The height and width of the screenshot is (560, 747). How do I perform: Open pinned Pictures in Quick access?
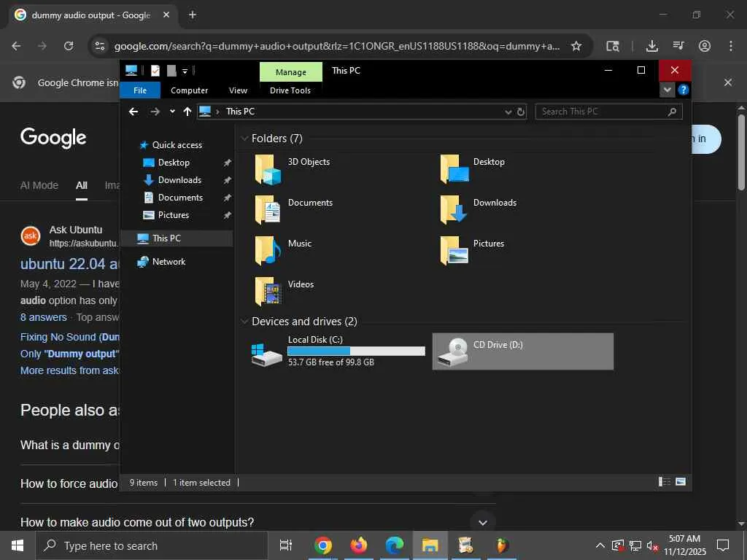click(174, 215)
